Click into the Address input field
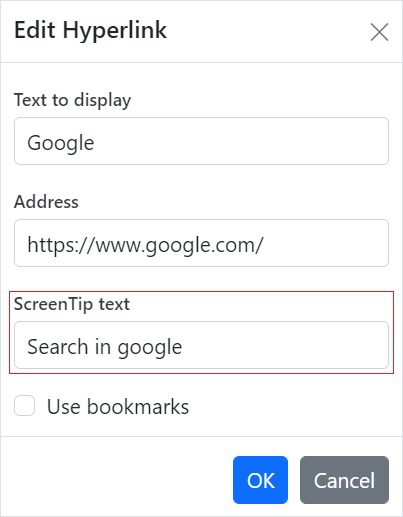Image resolution: width=403 pixels, height=517 pixels. pos(201,243)
